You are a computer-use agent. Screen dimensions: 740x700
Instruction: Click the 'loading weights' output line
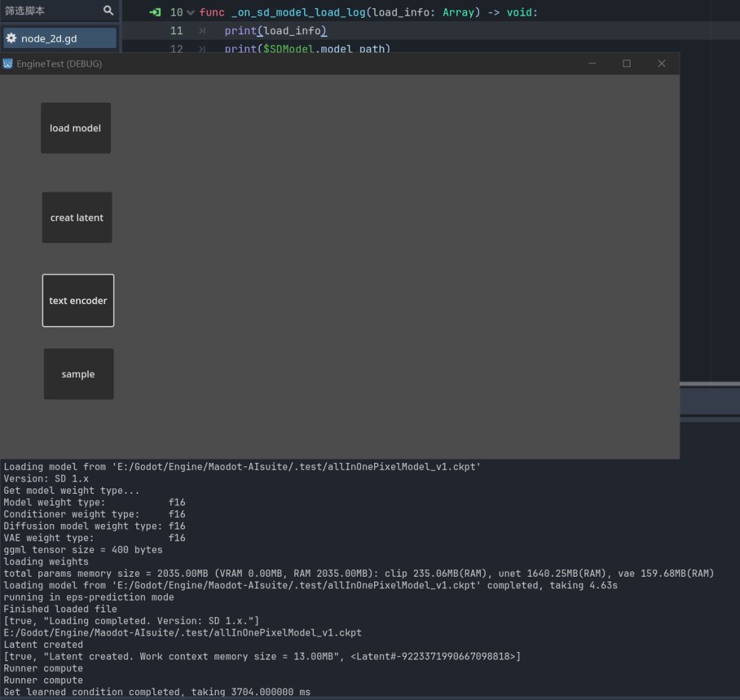pos(46,562)
